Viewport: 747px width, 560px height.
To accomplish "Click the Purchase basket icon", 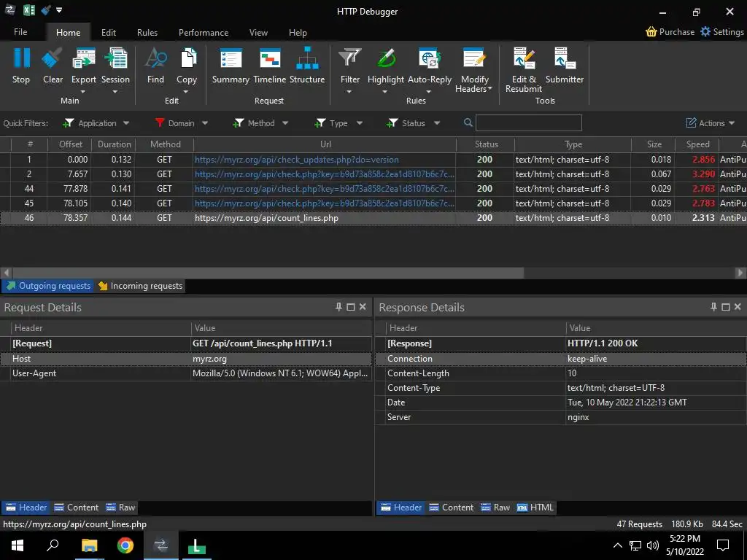I will [x=651, y=32].
